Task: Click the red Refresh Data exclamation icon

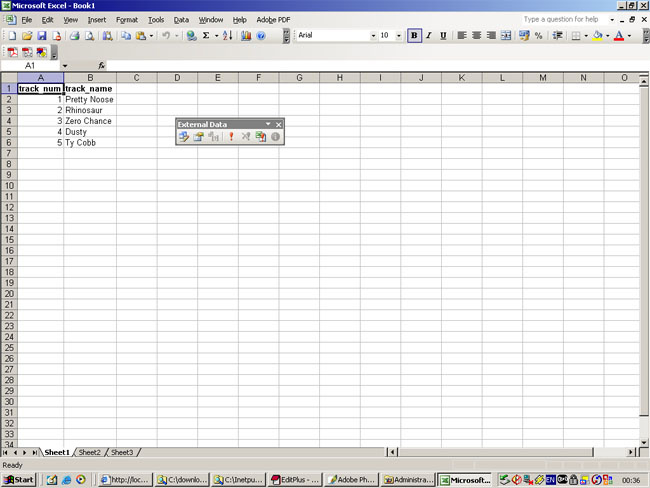Action: coord(230,137)
